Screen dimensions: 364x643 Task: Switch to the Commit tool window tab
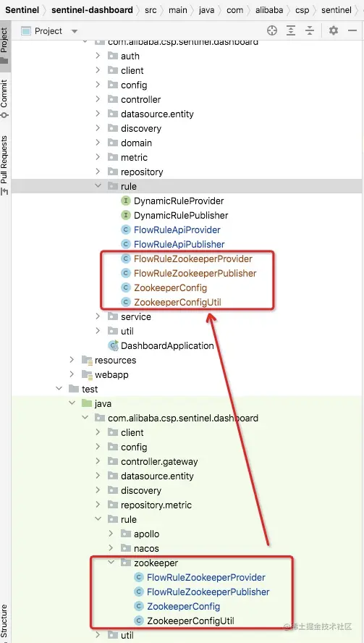4,98
